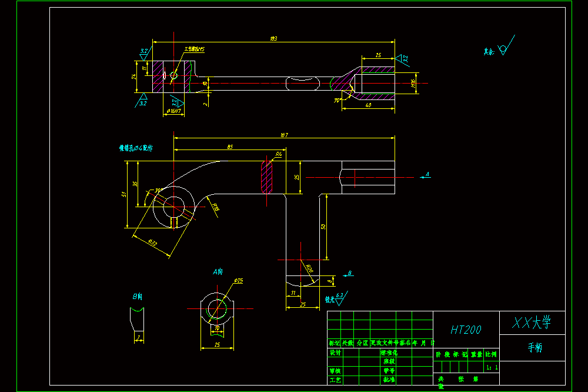Select the Ø25 circle in A向 view
Image resolution: width=588 pixels, height=392 pixels.
coord(217,309)
